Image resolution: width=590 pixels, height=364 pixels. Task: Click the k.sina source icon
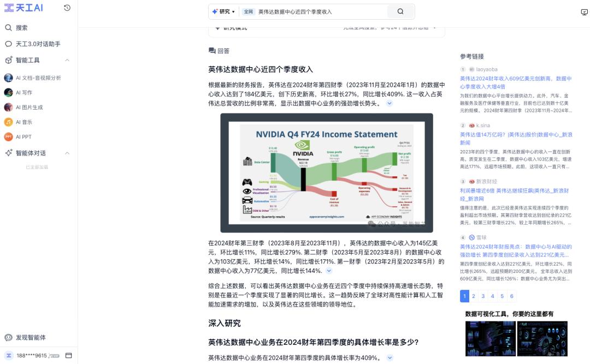pyautogui.click(x=471, y=126)
